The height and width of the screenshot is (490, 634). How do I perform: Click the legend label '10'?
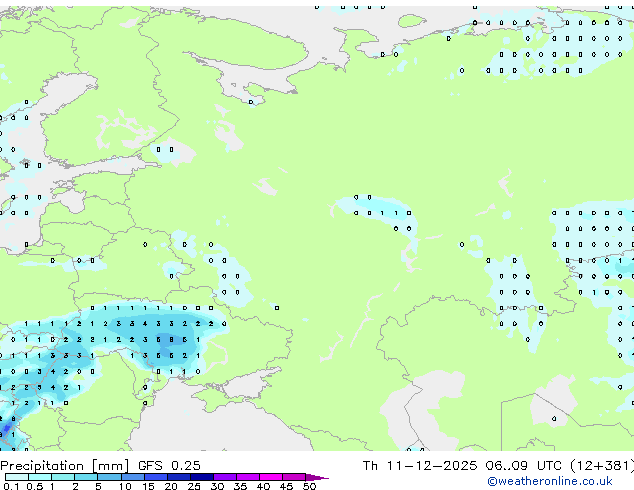pyautogui.click(x=125, y=486)
